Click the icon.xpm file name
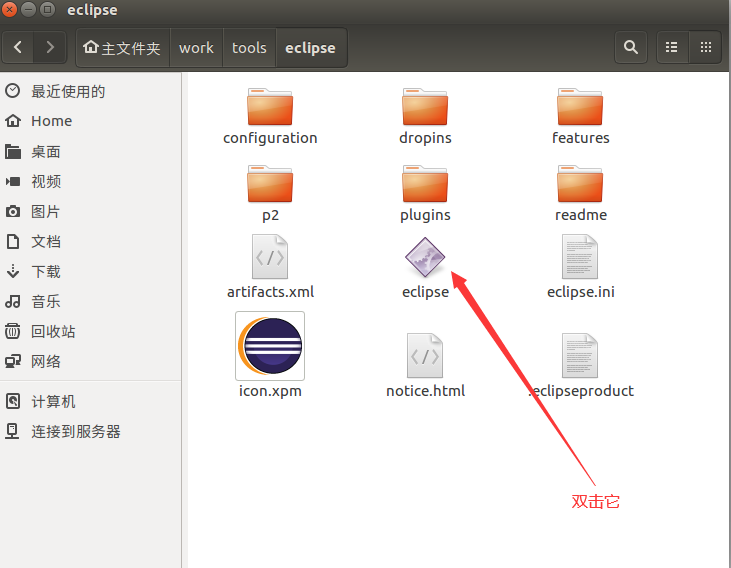Viewport: 731px width, 568px height. coord(270,391)
